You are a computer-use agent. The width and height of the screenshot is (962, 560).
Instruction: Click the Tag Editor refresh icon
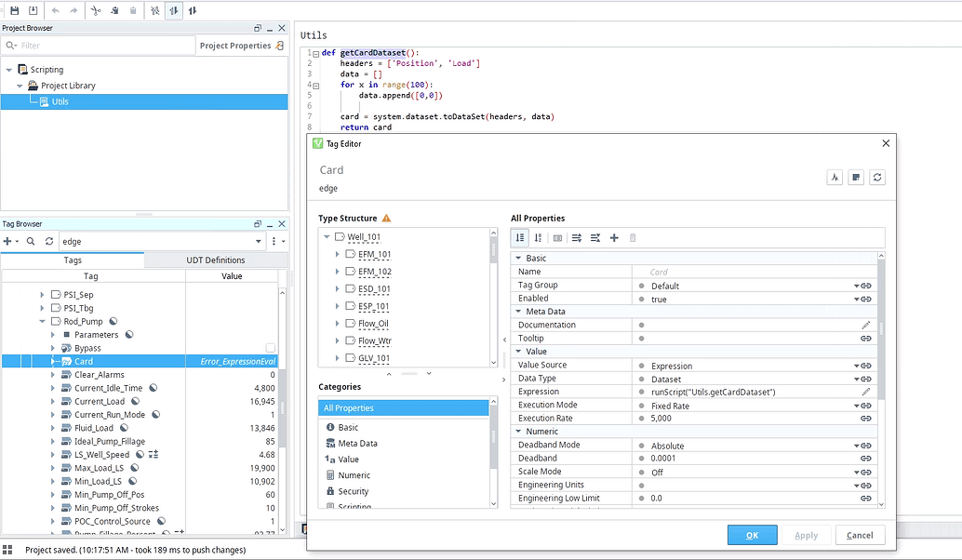pos(876,178)
